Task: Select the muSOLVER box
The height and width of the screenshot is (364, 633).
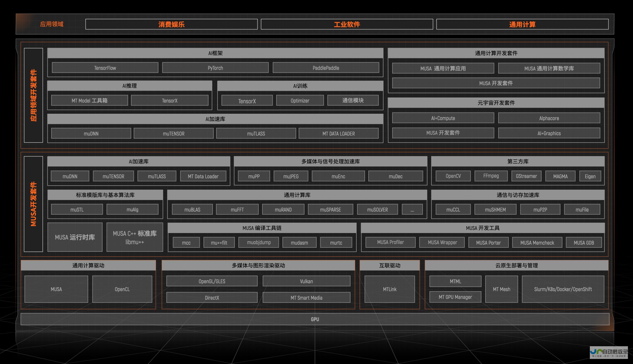Action: pos(377,209)
